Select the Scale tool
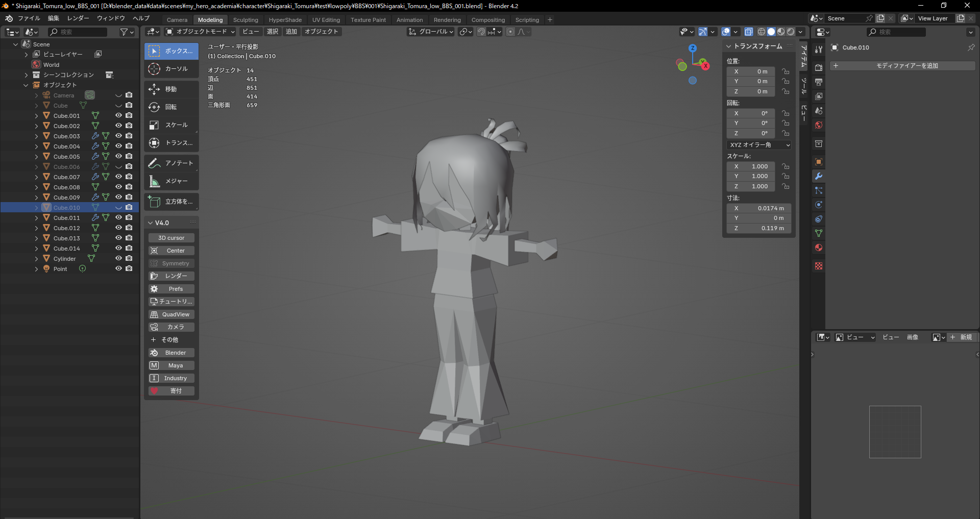 tap(171, 125)
